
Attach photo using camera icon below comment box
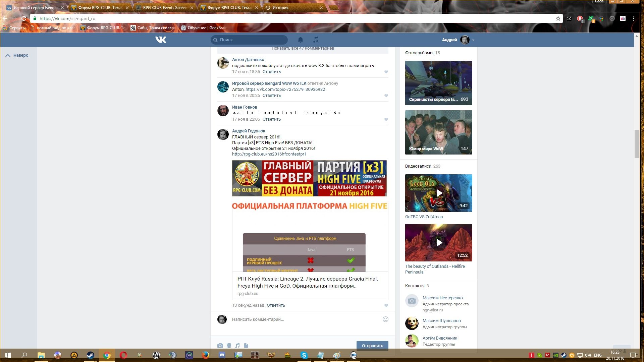(220, 346)
